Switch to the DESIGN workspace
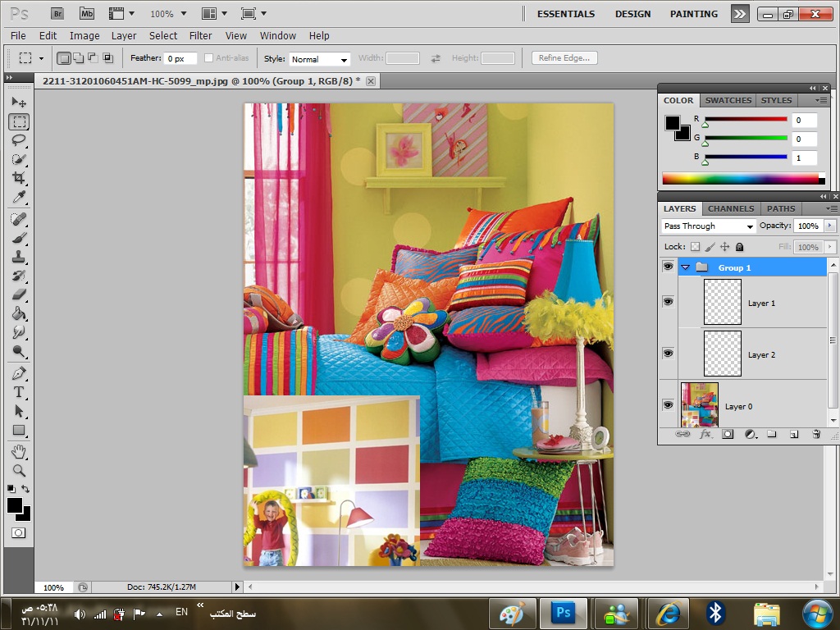This screenshot has height=630, width=840. (x=632, y=14)
